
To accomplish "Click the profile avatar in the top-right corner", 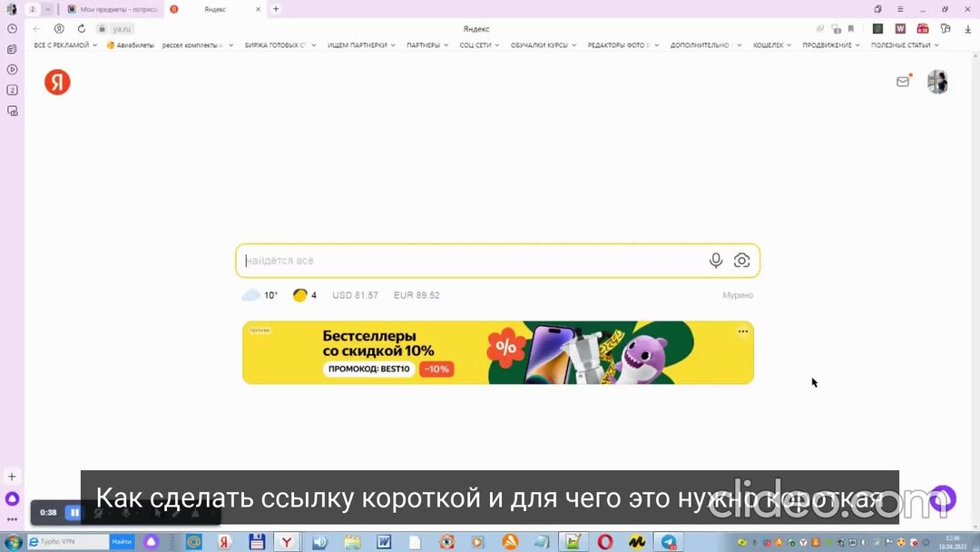I will tap(937, 81).
